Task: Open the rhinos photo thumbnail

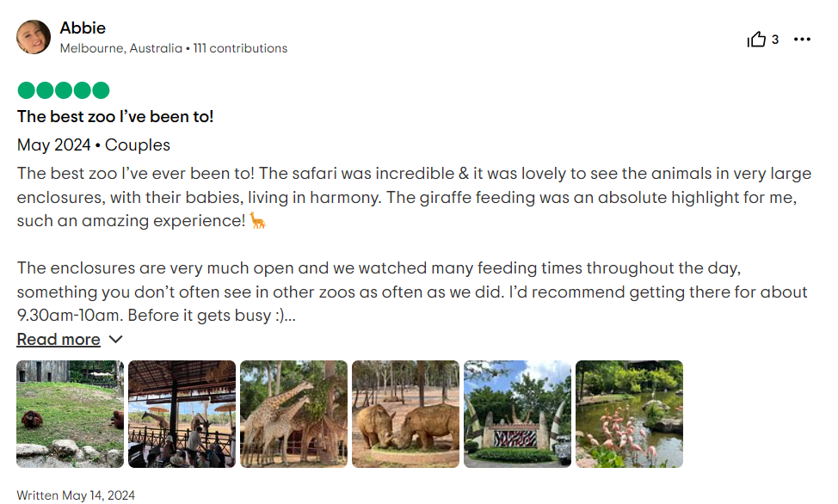Action: pyautogui.click(x=405, y=414)
